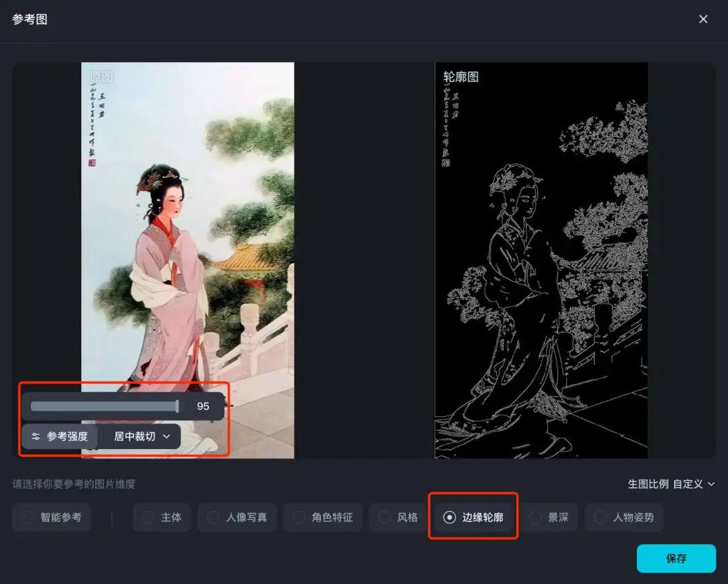Screen dimensions: 728x584
Task: Click the 请选择你要参考的图片维度 hint text
Action: (x=73, y=484)
